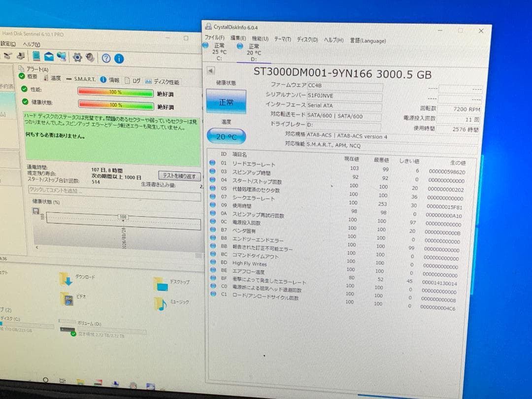Click the ロード/アンロードサイクル回数 attribute row
Viewport: 532px width, 399px height.
(x=333, y=300)
